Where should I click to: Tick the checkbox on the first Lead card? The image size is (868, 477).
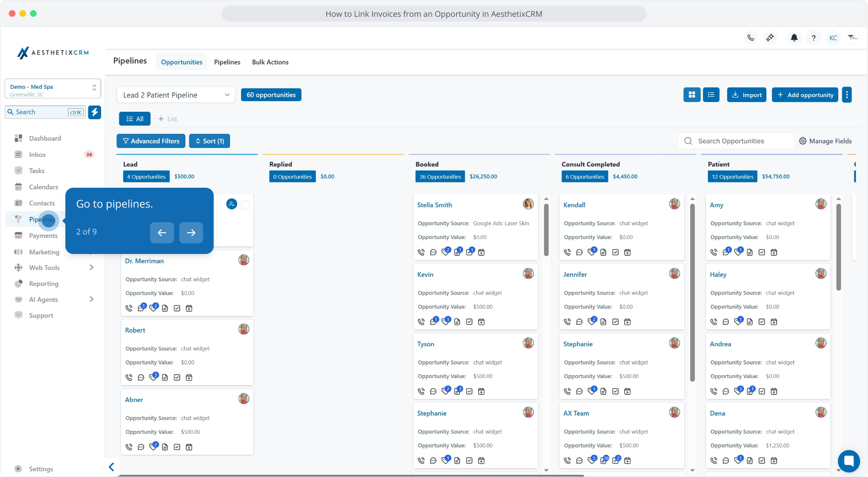[x=245, y=205]
